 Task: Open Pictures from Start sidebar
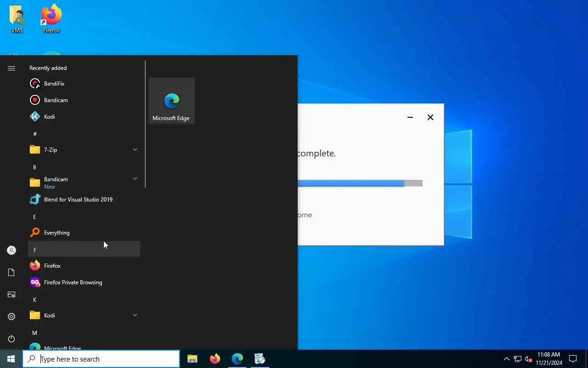click(x=11, y=294)
